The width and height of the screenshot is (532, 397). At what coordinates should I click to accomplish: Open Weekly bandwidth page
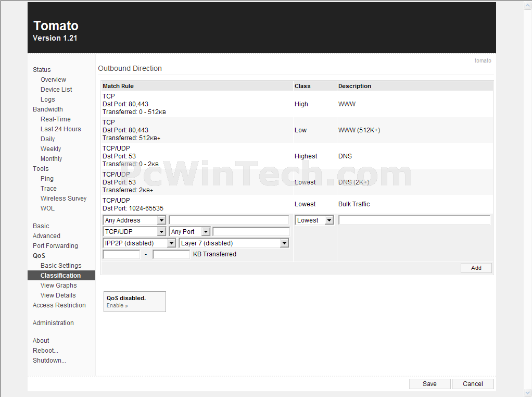(x=51, y=149)
